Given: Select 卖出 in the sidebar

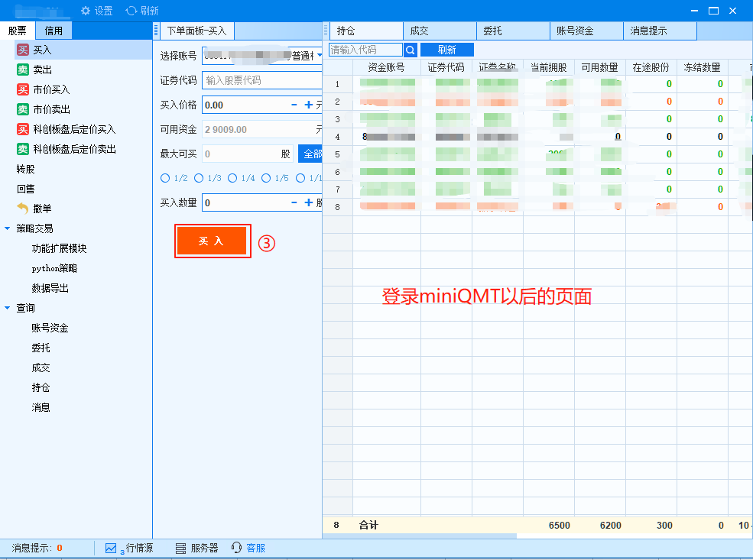Looking at the screenshot, I should tap(46, 69).
